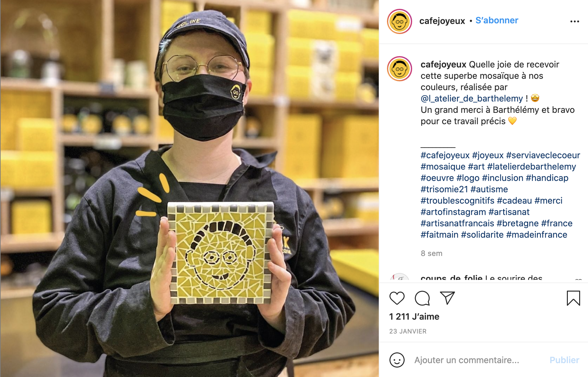This screenshot has width=588, height=377.
Task: Click cafejoyeux avatar in post header
Action: coord(399,21)
